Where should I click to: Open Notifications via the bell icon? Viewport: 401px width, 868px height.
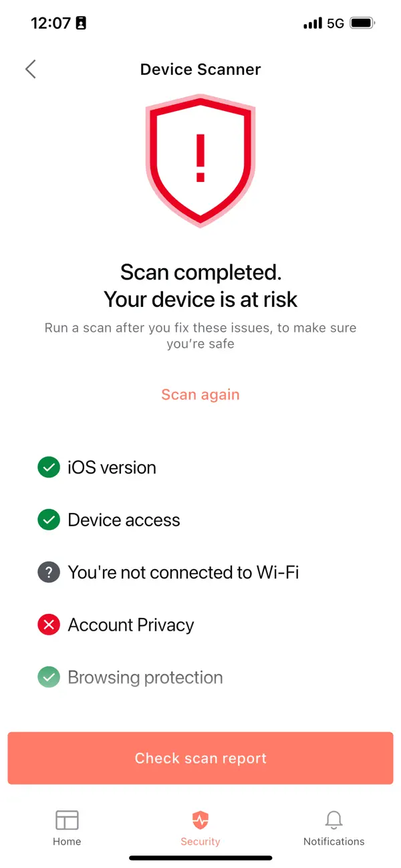tap(333, 819)
